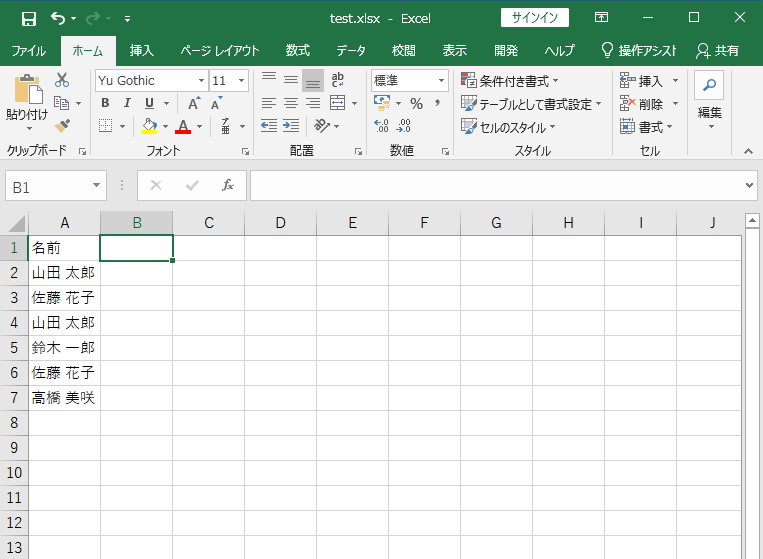Switch to データ tab
Screen dimensions: 763x559
coord(351,51)
